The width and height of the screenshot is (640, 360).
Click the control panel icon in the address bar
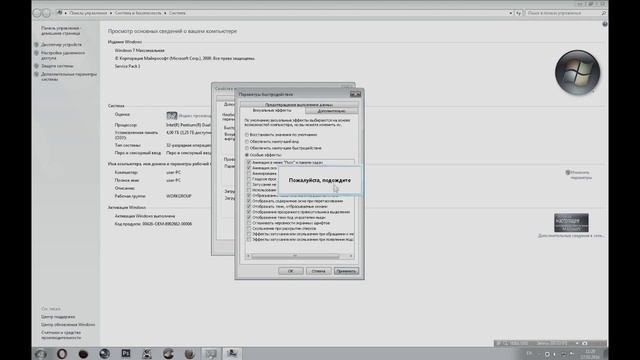pyautogui.click(x=60, y=13)
